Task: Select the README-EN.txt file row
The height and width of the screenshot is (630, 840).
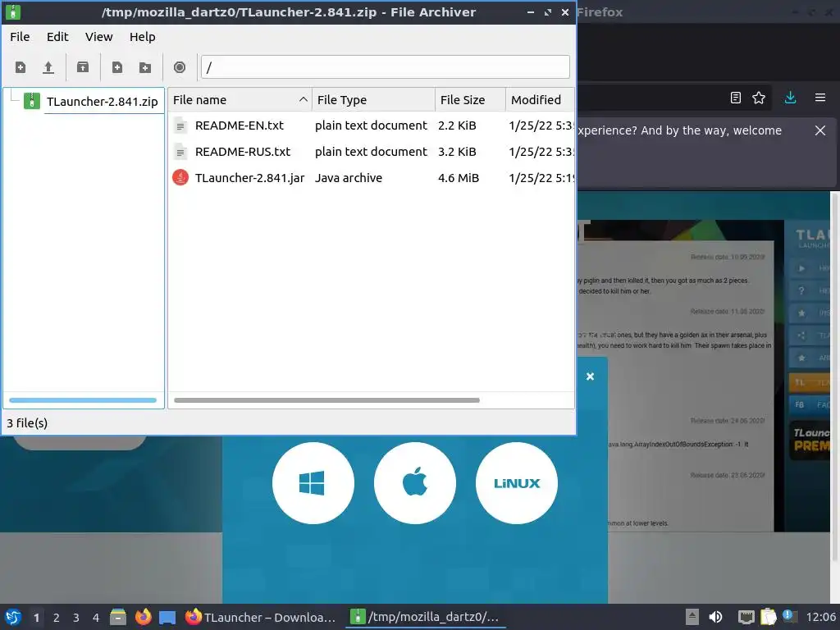Action: coord(372,126)
